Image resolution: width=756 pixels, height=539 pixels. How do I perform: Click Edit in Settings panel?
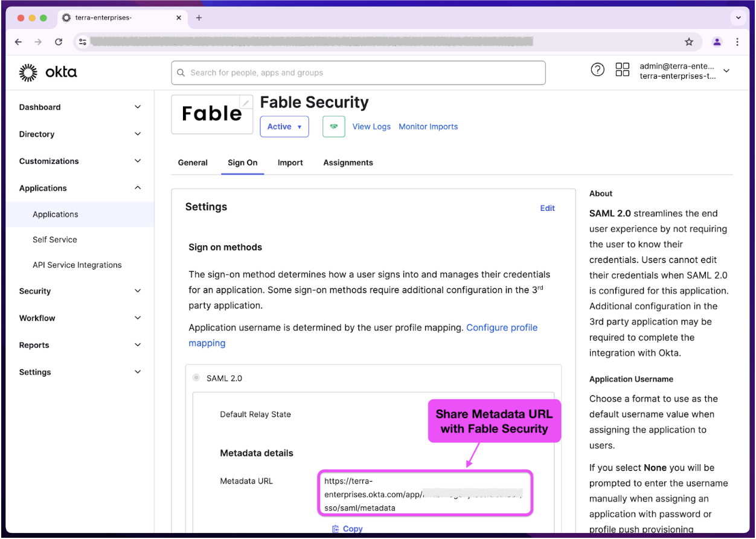click(x=547, y=208)
